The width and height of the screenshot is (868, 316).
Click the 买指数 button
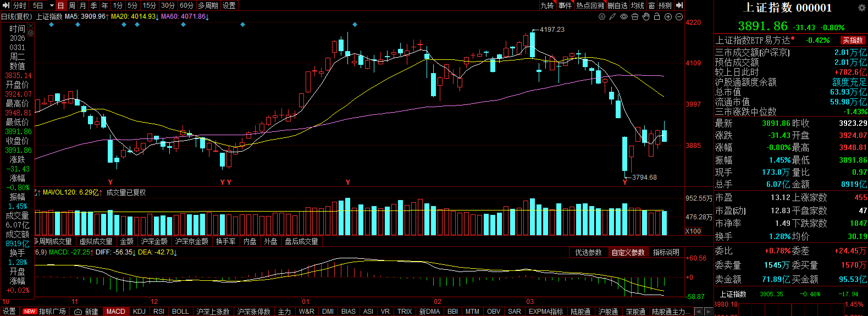click(853, 40)
